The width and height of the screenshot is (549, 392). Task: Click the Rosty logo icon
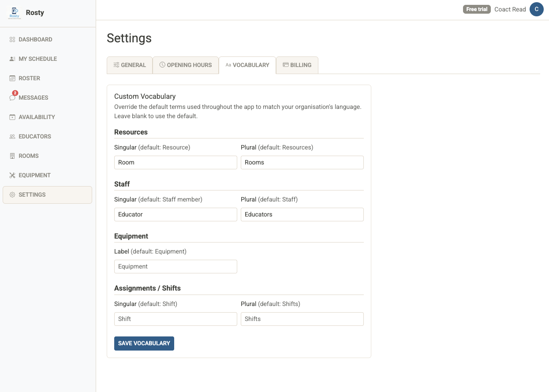tap(14, 12)
